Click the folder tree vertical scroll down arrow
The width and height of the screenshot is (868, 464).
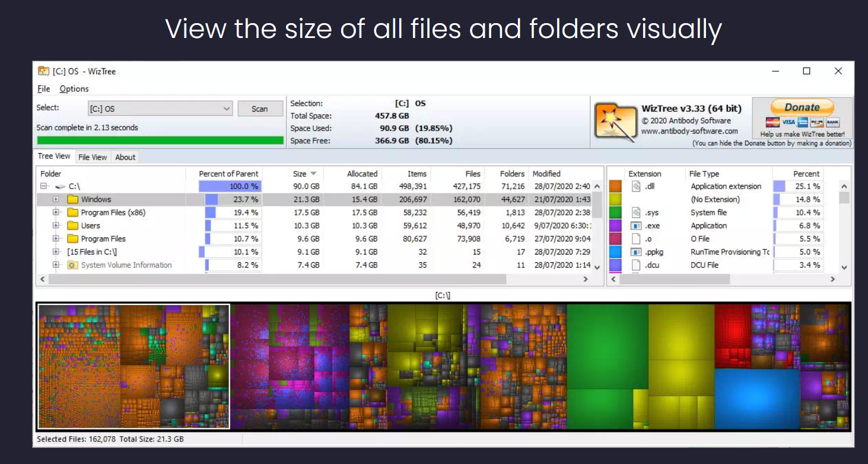pyautogui.click(x=597, y=268)
